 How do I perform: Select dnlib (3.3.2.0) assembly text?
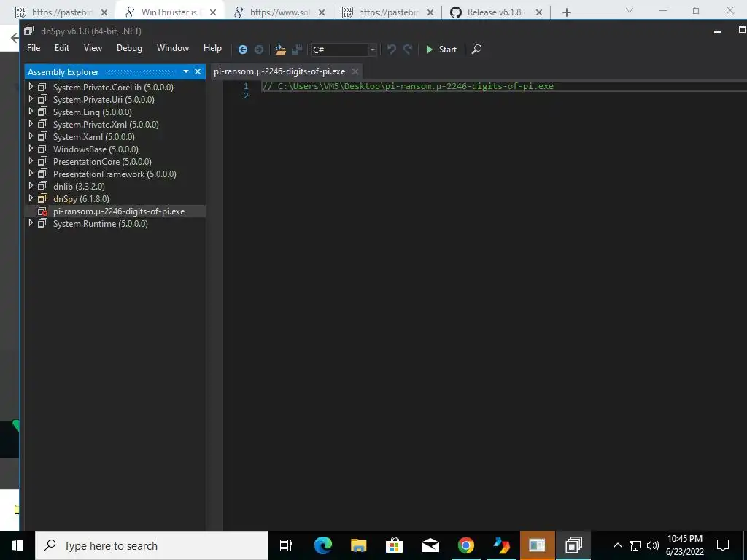pos(79,186)
